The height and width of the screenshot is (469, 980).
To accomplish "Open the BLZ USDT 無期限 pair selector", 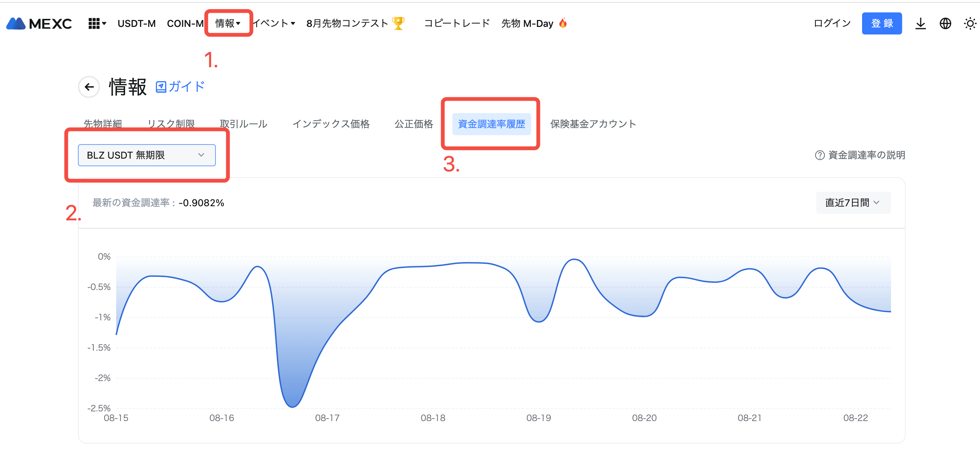I will point(147,155).
